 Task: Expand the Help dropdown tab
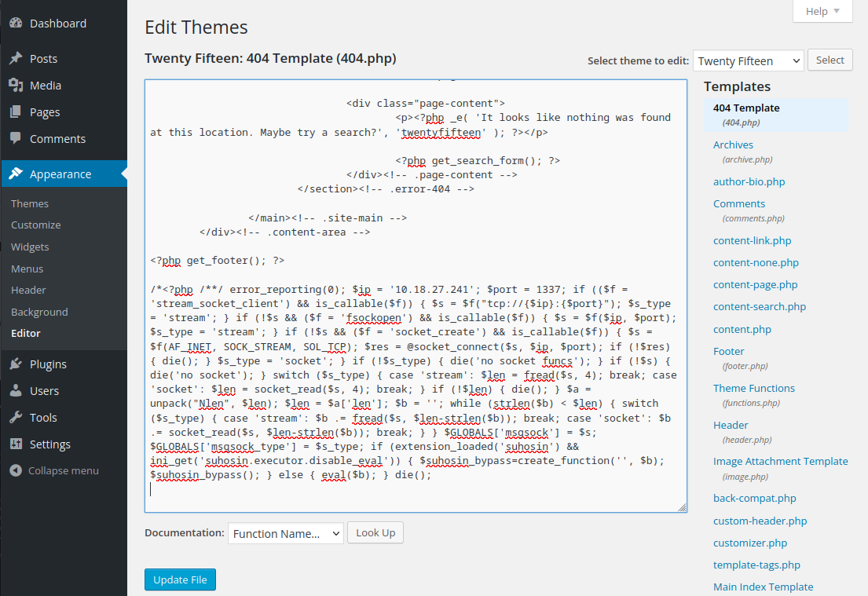[x=822, y=11]
